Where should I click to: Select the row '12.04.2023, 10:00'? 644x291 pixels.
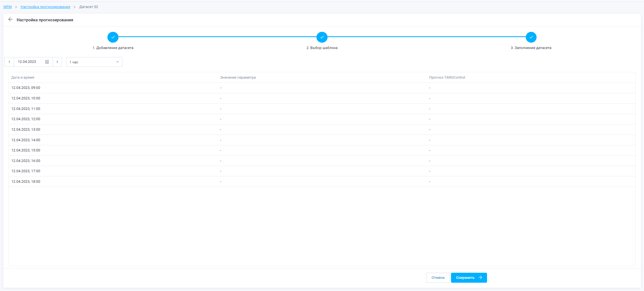(322, 98)
